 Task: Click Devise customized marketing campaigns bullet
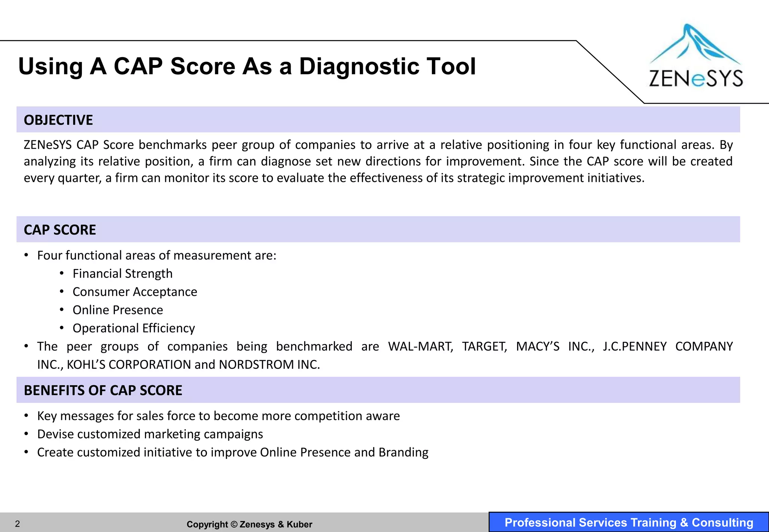click(150, 434)
